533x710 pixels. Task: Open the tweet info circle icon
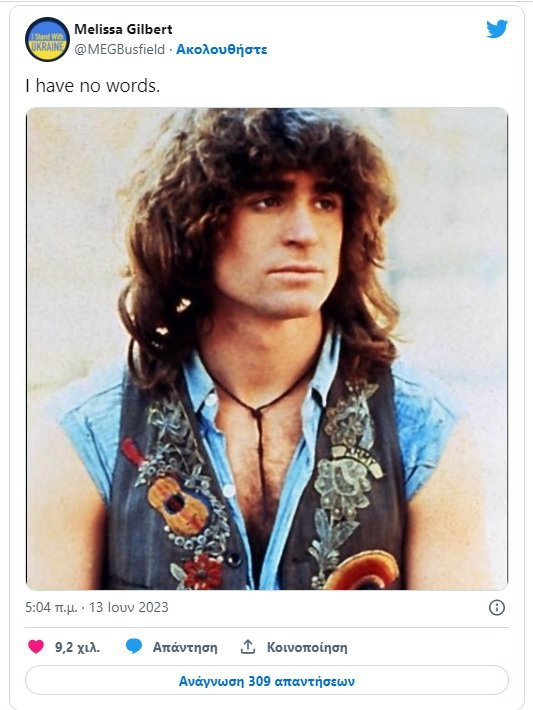(x=497, y=607)
